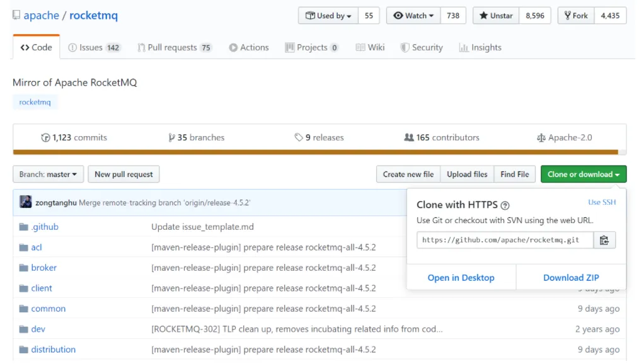The width and height of the screenshot is (639, 364).
Task: Open the Insights tab
Action: 480,47
